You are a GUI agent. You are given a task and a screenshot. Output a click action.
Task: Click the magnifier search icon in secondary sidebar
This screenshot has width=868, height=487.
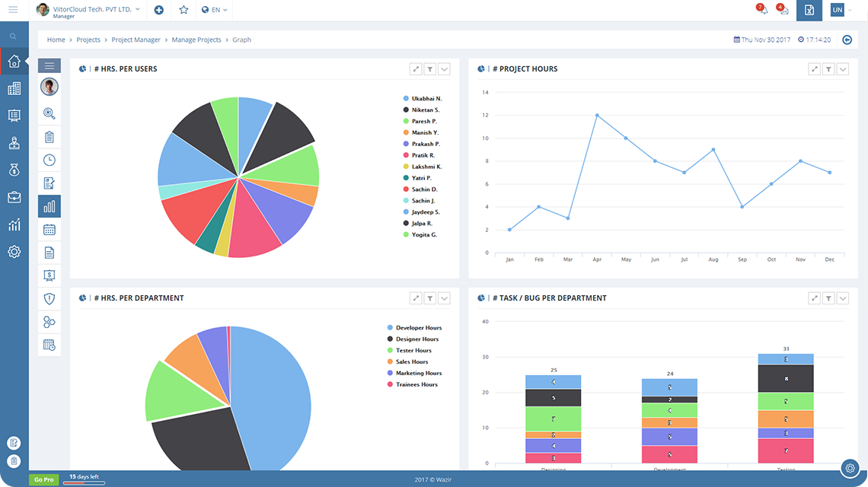(49, 113)
